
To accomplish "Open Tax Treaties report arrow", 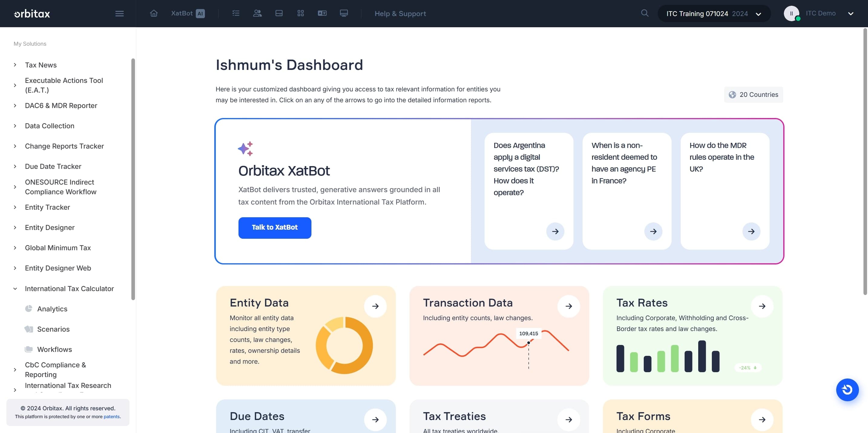I will coord(569,419).
